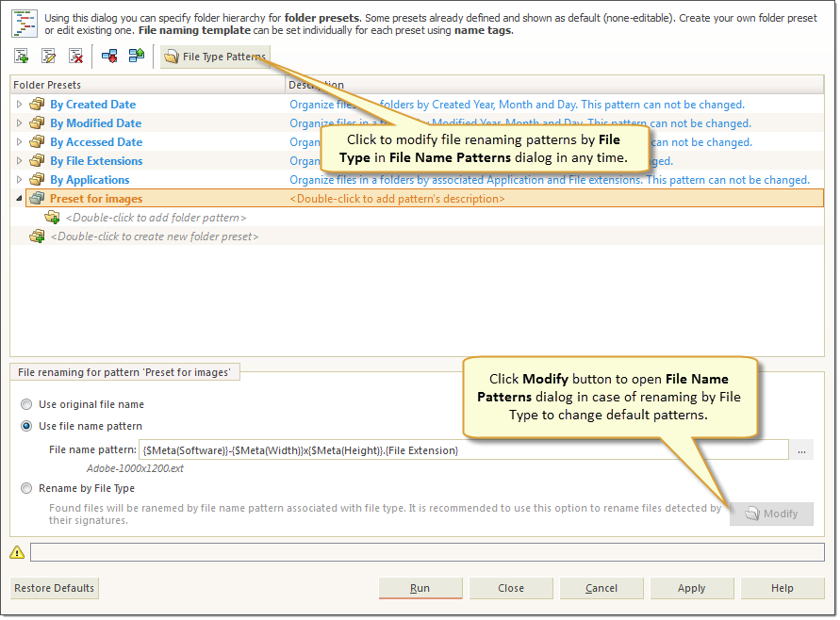Viewport: 840px width, 620px height.
Task: Select the By Accessed Date preset
Action: 96,142
